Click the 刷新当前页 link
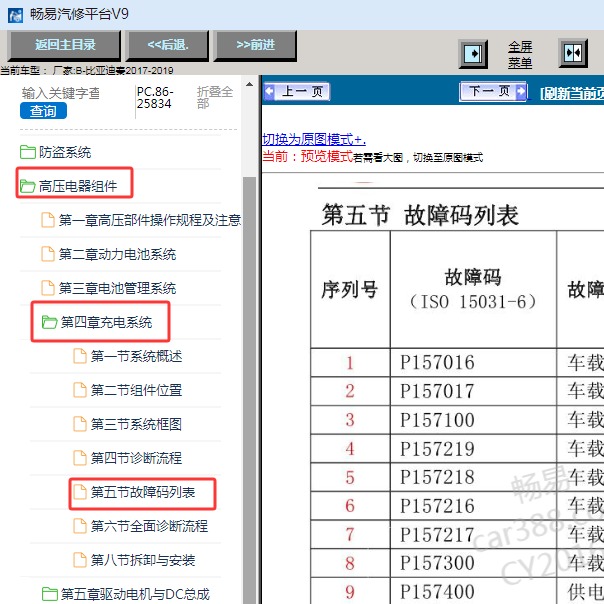The height and width of the screenshot is (604, 604). pyautogui.click(x=572, y=94)
